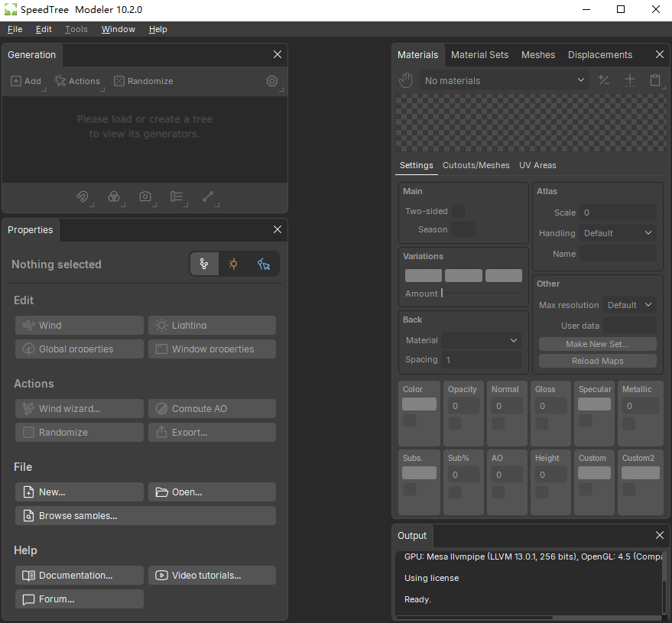This screenshot has height=623, width=672.
Task: Click the Add generator icon
Action: [x=16, y=81]
